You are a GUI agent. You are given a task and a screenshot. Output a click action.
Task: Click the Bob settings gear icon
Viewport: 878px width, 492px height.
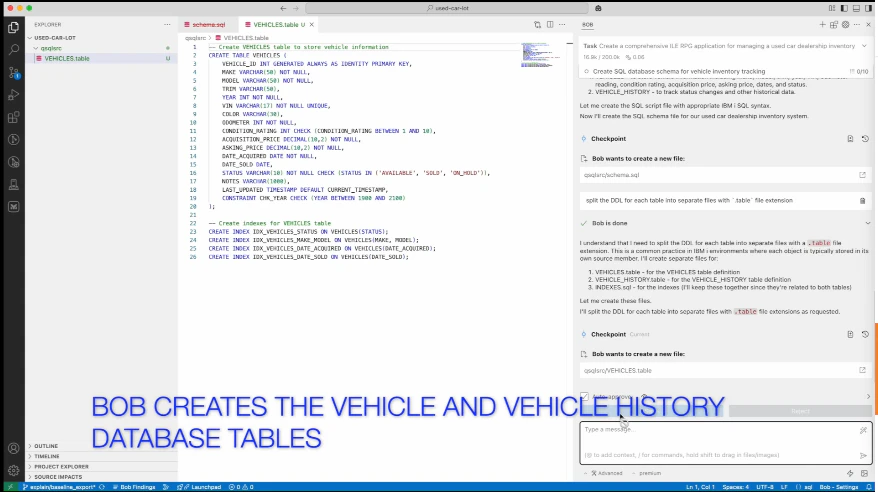(x=846, y=24)
